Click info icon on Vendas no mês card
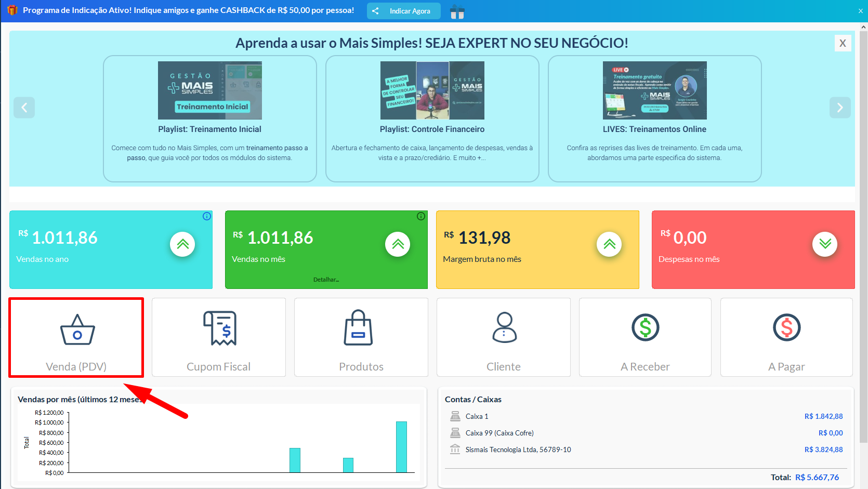 421,216
